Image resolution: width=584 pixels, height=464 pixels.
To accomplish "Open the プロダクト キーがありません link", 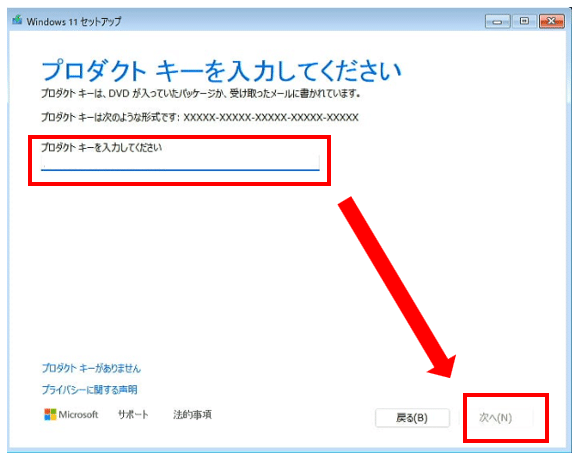I will [91, 368].
